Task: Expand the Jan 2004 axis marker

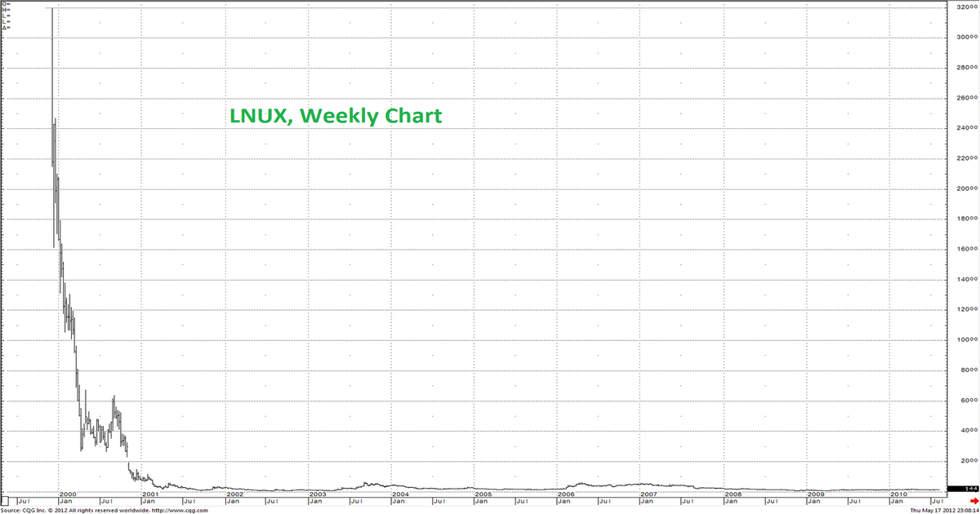Action: (x=399, y=501)
